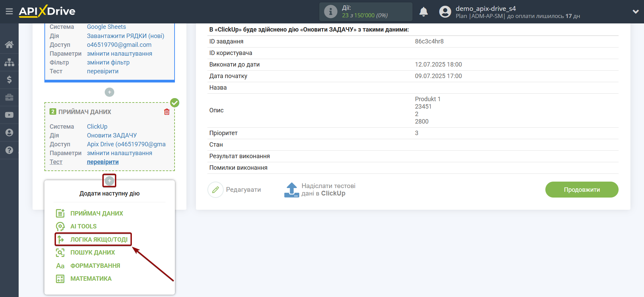
Task: Click task ID value 86c3c4hr8
Action: [429, 41]
